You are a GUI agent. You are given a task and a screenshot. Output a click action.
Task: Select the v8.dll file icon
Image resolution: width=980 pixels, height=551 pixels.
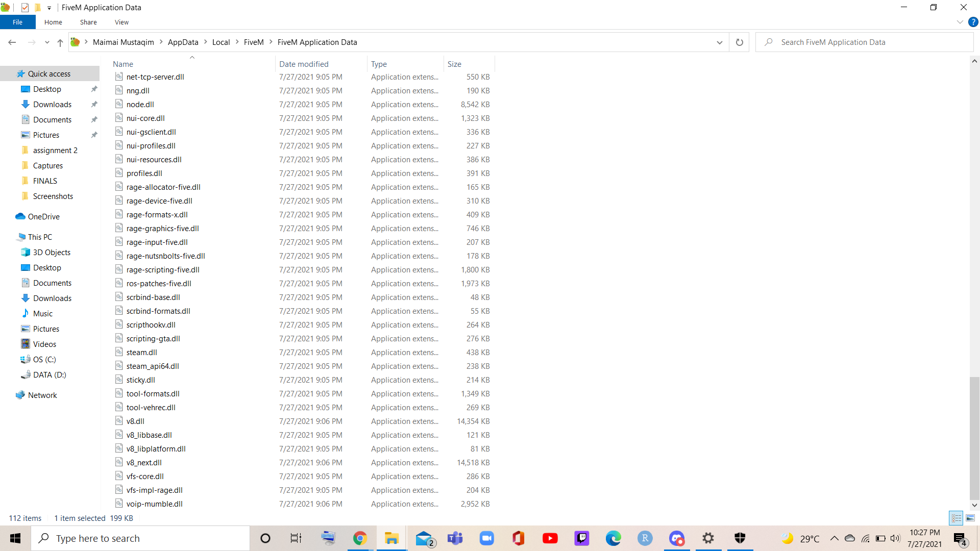pyautogui.click(x=119, y=421)
